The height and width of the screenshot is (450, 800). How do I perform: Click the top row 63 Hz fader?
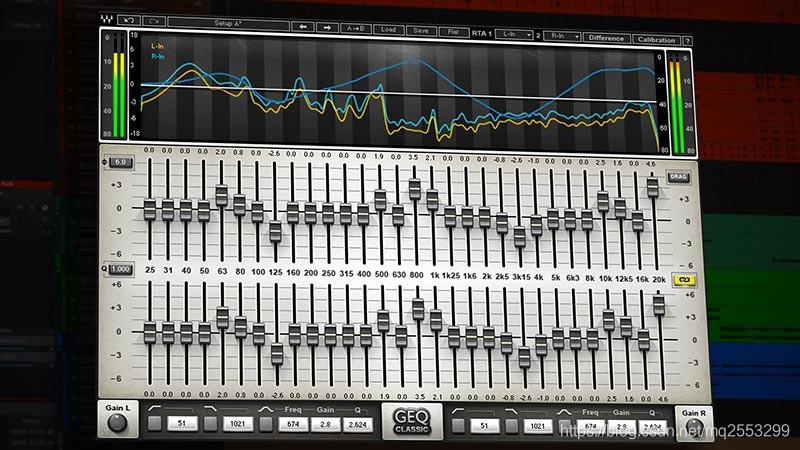click(x=221, y=195)
